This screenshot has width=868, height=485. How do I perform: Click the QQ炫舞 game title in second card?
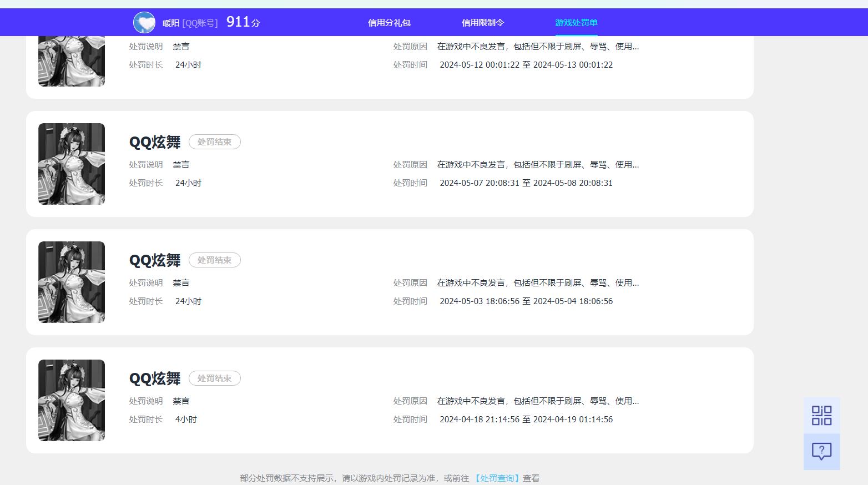155,142
